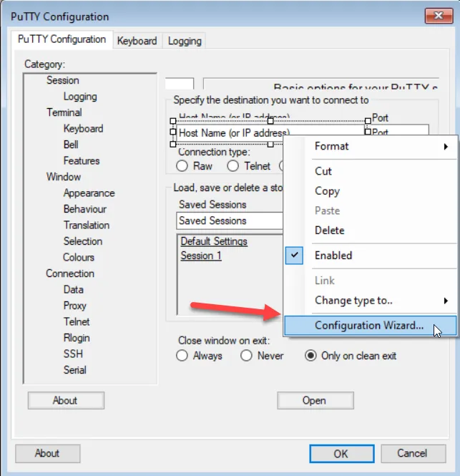
Task: Select Connection in the category tree
Action: pyautogui.click(x=70, y=273)
